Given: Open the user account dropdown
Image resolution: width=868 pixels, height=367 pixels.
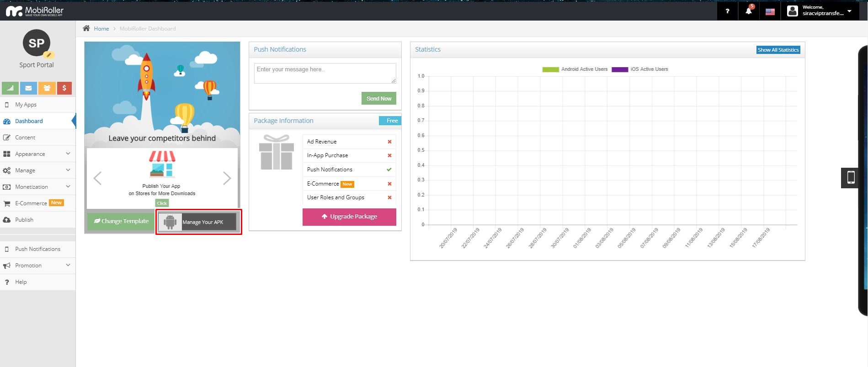Looking at the screenshot, I should (820, 11).
